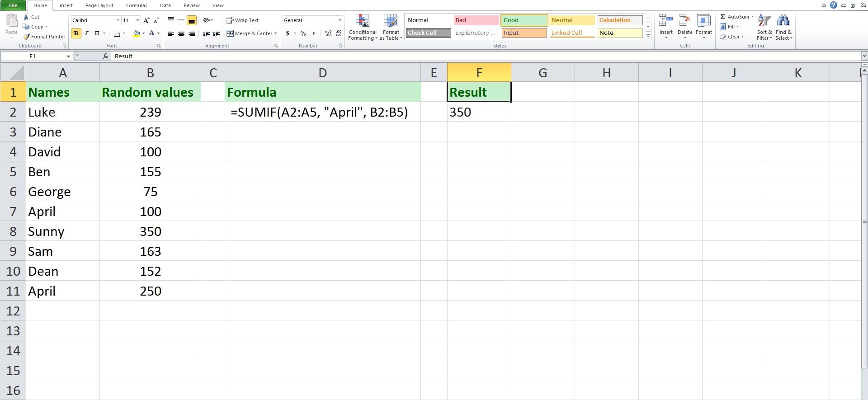This screenshot has height=400, width=868.
Task: Open Conditional Formatting menu
Action: click(x=363, y=27)
